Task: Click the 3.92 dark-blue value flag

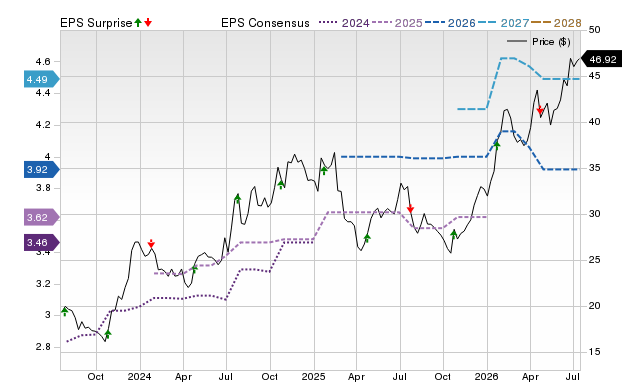Action: tap(41, 169)
